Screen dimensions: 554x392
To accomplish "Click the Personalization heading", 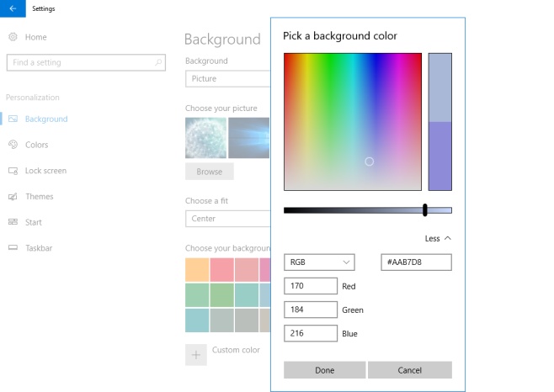I will 33,98.
